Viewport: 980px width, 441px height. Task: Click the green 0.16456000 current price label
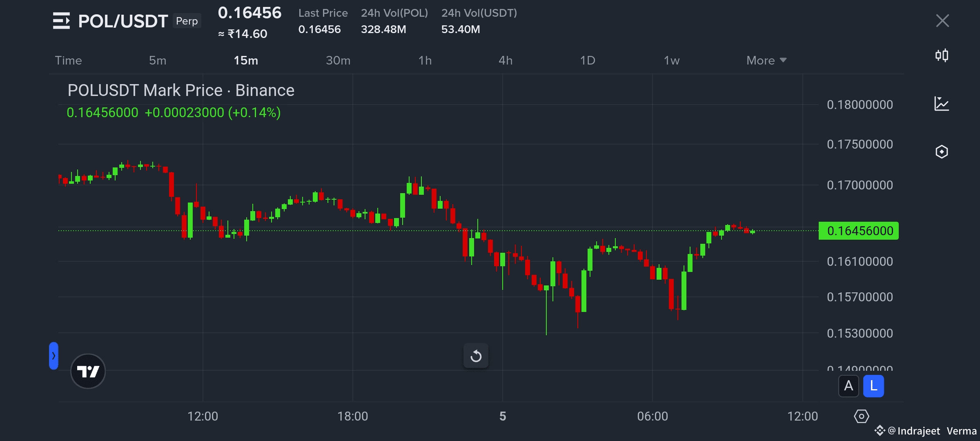pos(859,231)
